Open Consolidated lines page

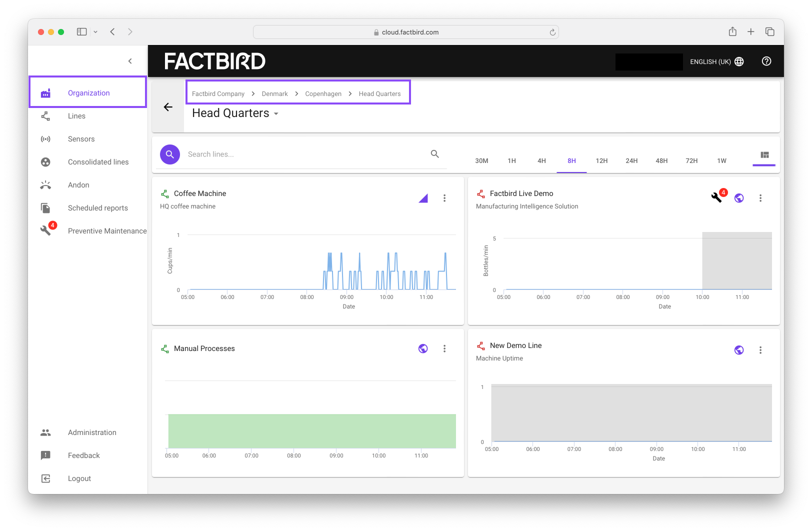pos(98,162)
